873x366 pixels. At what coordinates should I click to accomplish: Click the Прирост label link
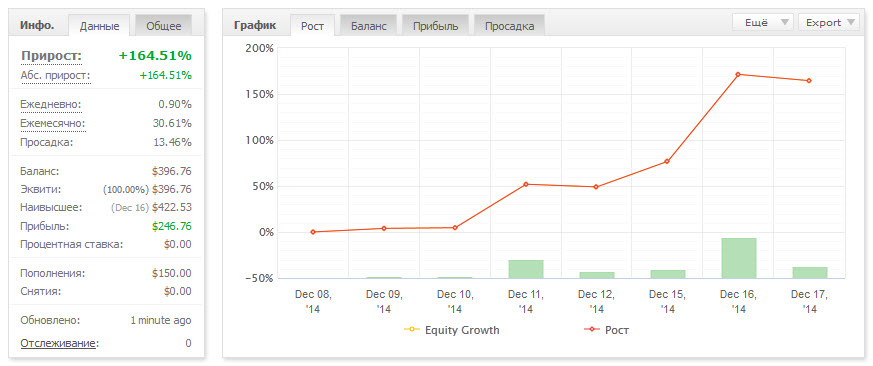pyautogui.click(x=51, y=56)
